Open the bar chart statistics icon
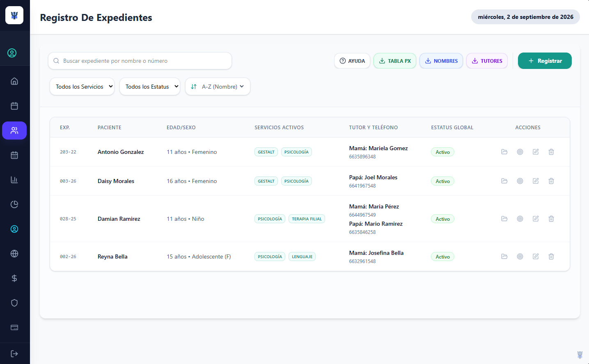 [x=14, y=180]
